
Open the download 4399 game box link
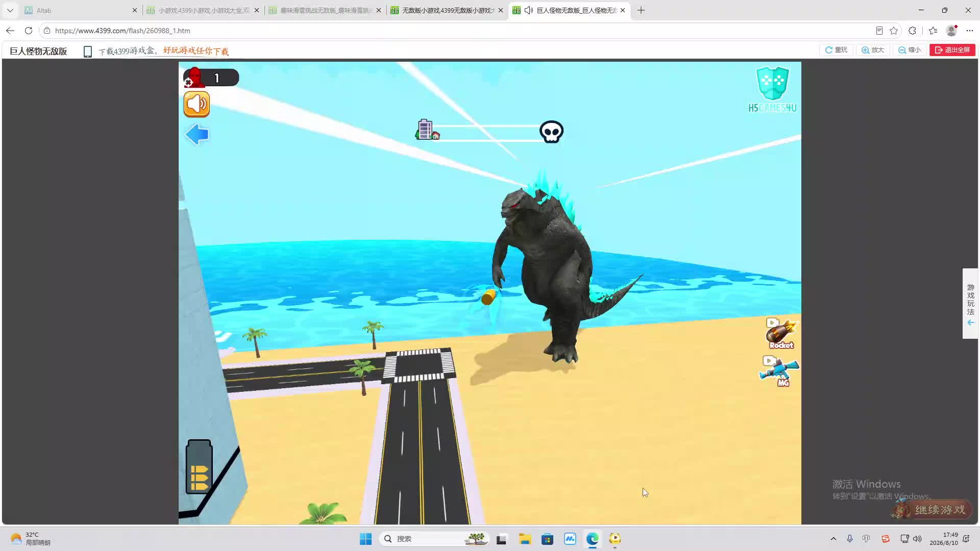163,51
